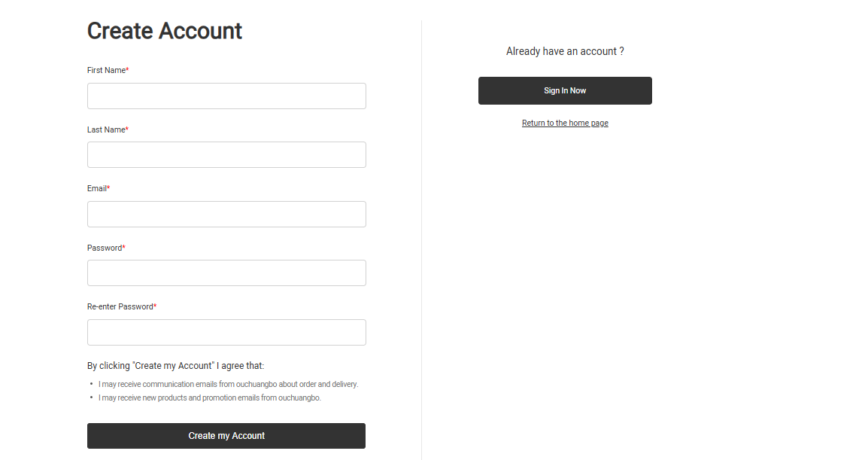Click the Create Account page heading

(165, 31)
